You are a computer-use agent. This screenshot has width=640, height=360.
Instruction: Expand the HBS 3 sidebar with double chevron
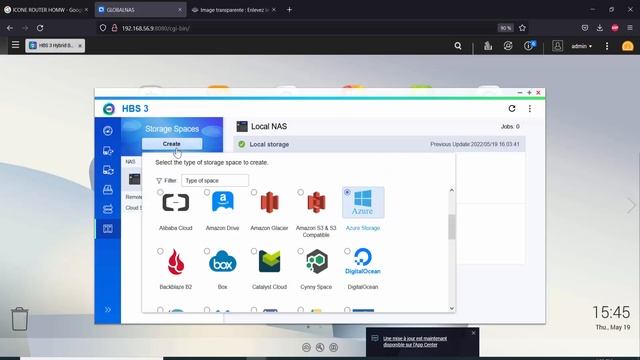(108, 309)
